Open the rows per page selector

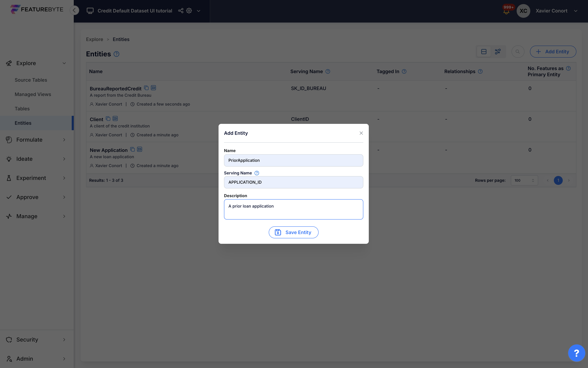tap(524, 180)
